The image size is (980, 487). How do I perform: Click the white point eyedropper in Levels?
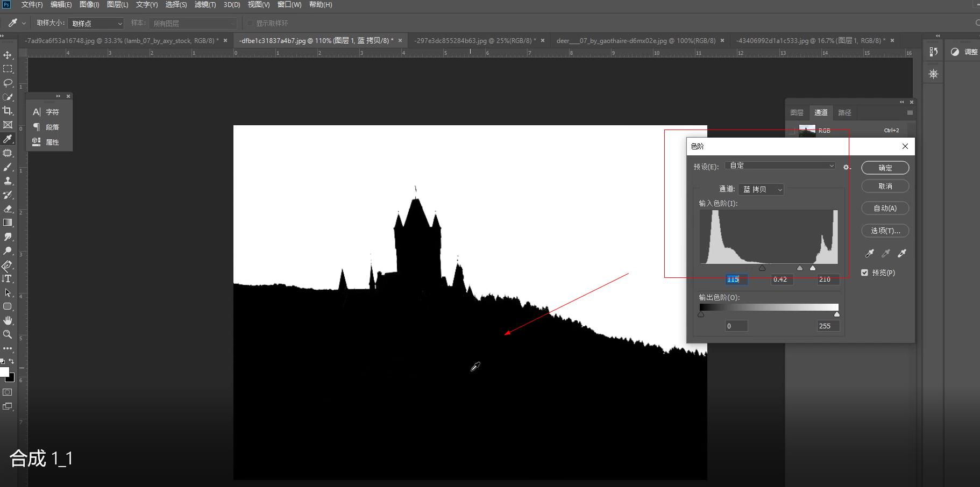click(x=902, y=253)
